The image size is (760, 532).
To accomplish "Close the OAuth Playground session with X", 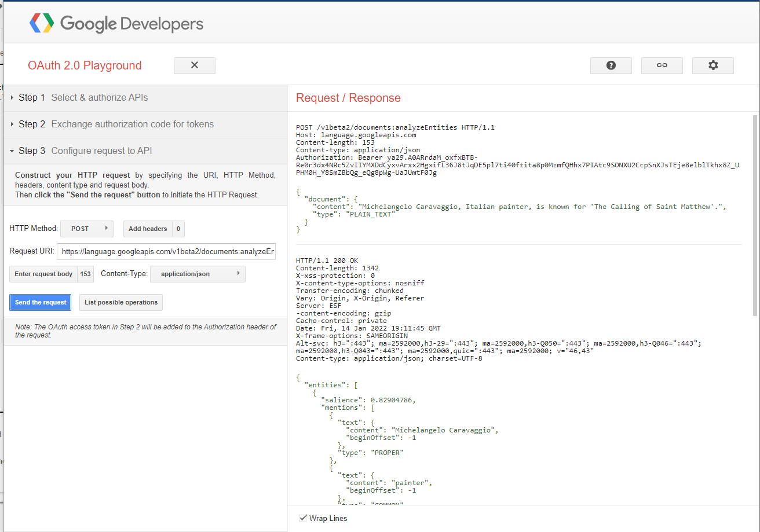I will [x=194, y=65].
